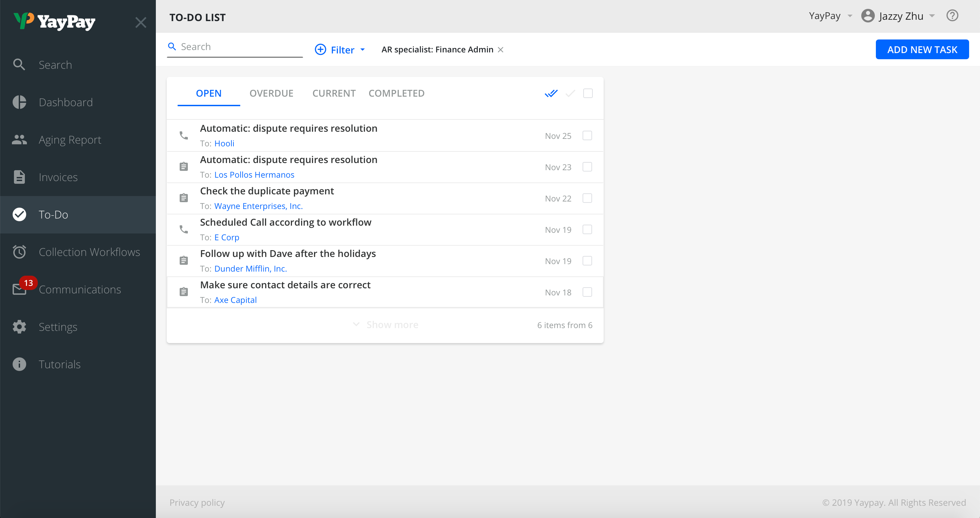Viewport: 980px width, 518px height.
Task: Click the Collection Workflows alarm clock icon
Action: click(19, 252)
